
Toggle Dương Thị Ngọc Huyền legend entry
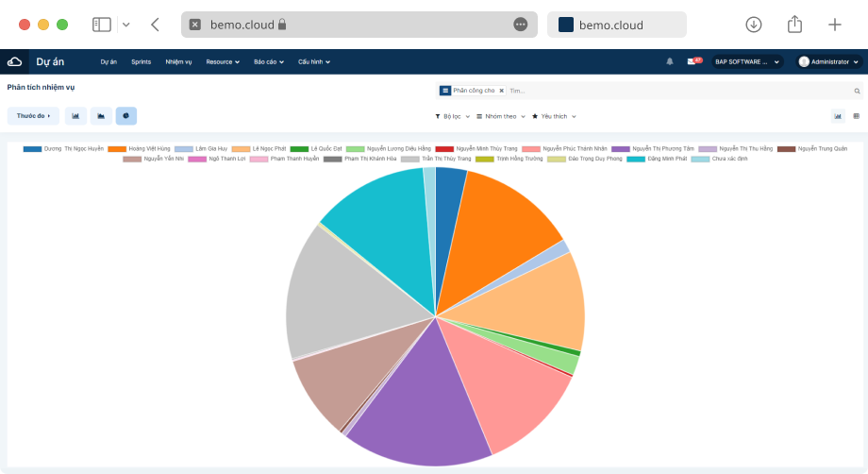[x=63, y=149]
